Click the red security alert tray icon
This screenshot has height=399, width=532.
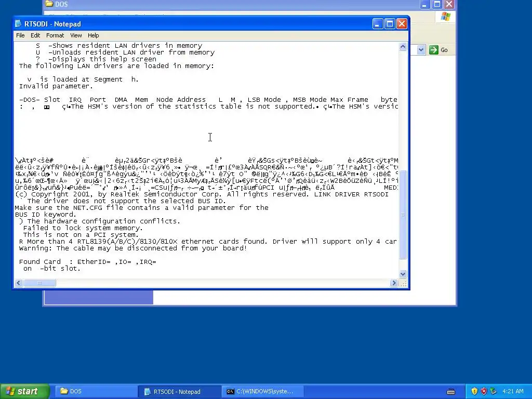coord(484,391)
